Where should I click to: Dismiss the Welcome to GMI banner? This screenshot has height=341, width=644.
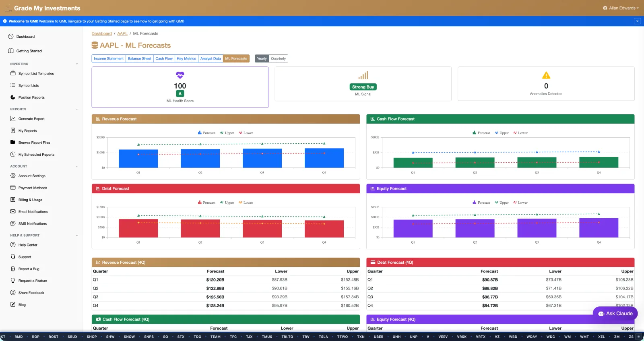coord(637,21)
